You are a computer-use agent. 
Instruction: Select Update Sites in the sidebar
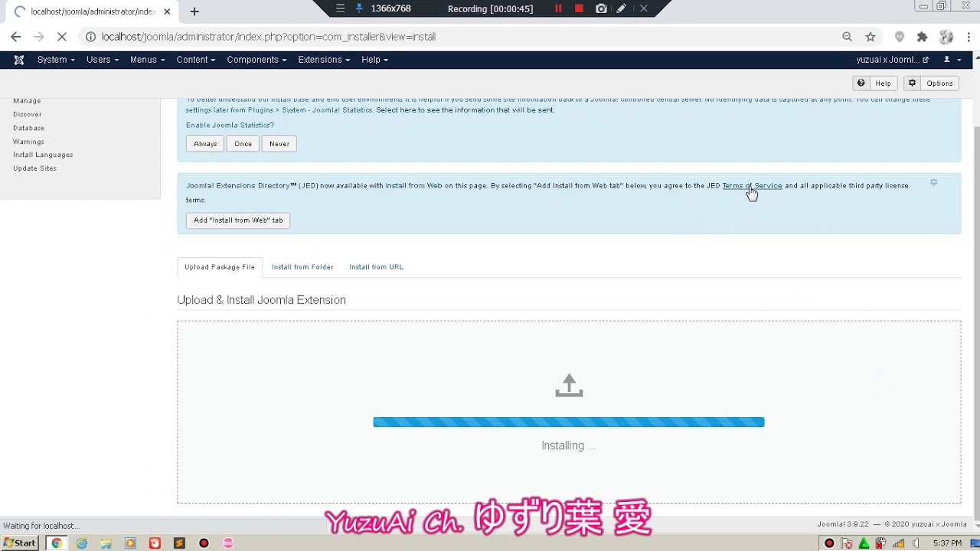[35, 168]
